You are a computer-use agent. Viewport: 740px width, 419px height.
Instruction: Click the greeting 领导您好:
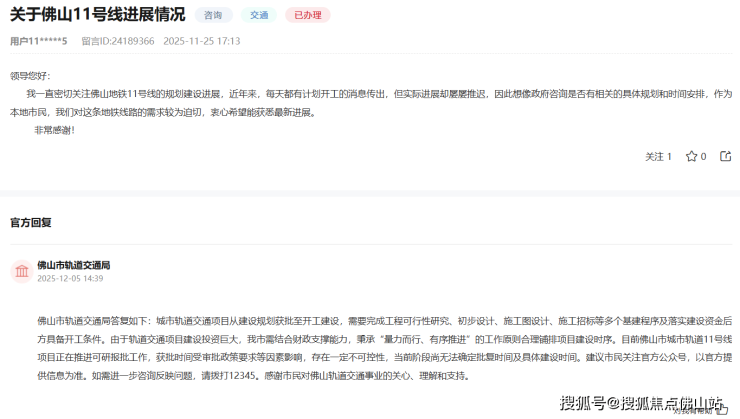[x=30, y=76]
